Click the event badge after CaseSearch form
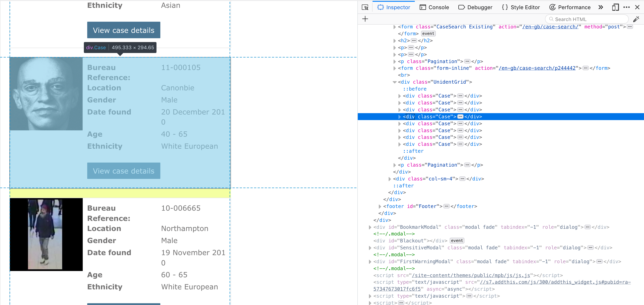The width and height of the screenshot is (644, 305). click(428, 34)
